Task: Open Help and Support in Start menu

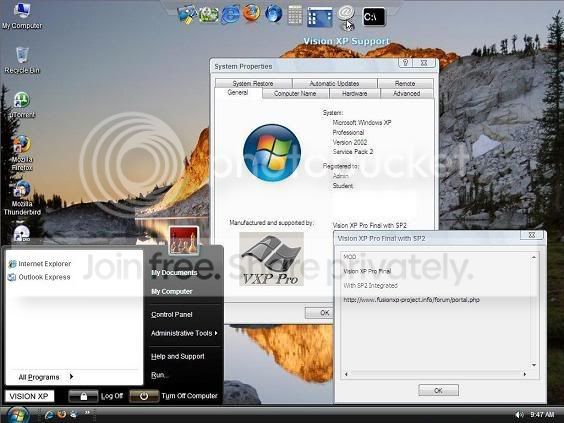Action: pyautogui.click(x=178, y=356)
